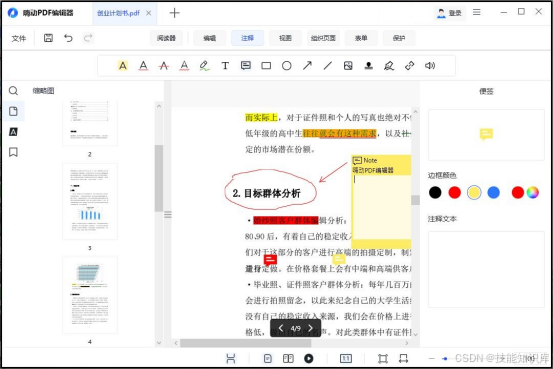Select the Pencil freehand drawing tool
This screenshot has height=369, width=553.
(x=204, y=66)
